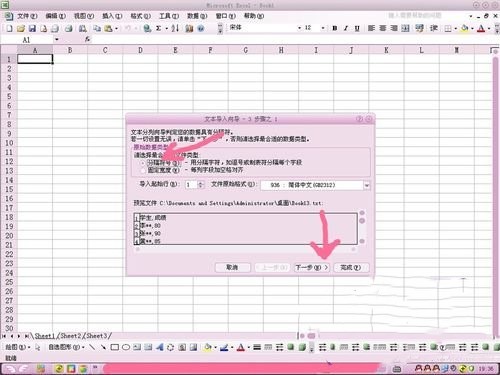
Task: Open the font size 12 dropdown
Action: tap(323, 28)
